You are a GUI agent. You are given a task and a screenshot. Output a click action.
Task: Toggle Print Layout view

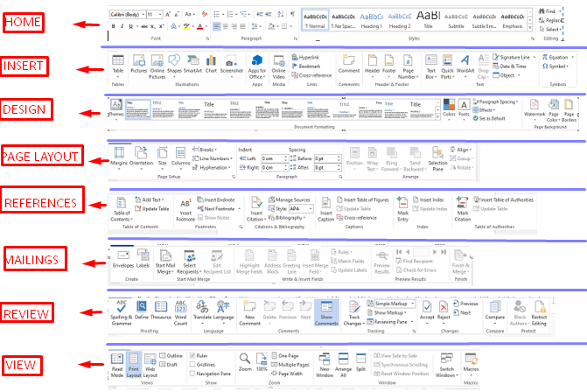coord(134,365)
